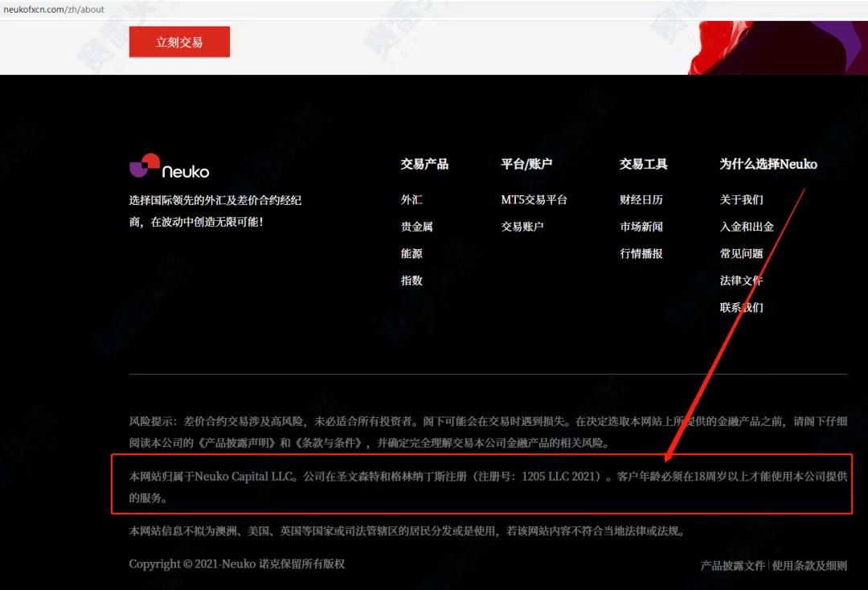Click the 选择国际领先的外汇 slogan text
This screenshot has width=868, height=590.
tap(215, 211)
